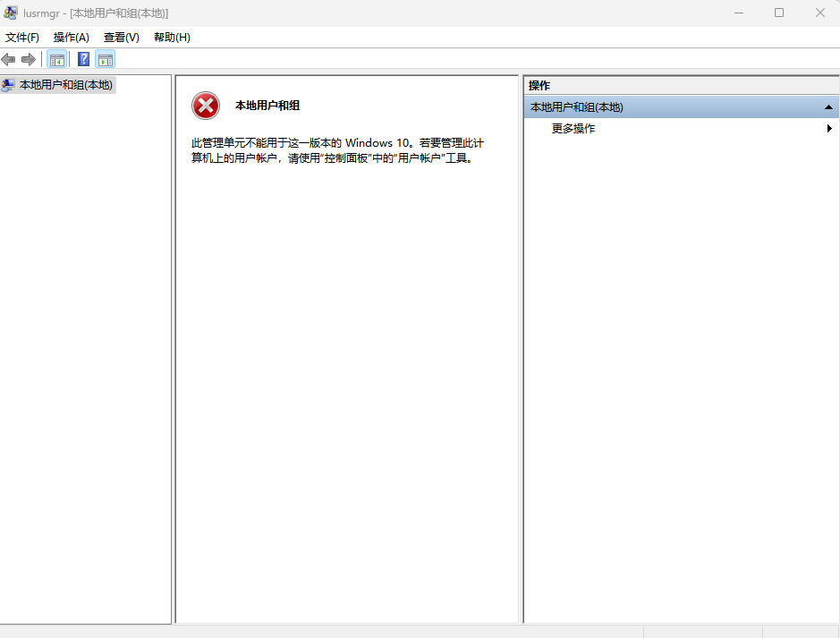Expand the 更多操作 submenu arrow

coord(829,129)
